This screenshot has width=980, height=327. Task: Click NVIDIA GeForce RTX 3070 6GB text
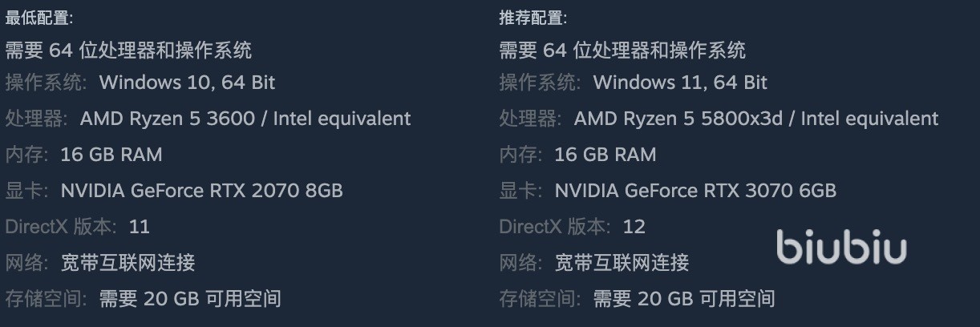[695, 191]
